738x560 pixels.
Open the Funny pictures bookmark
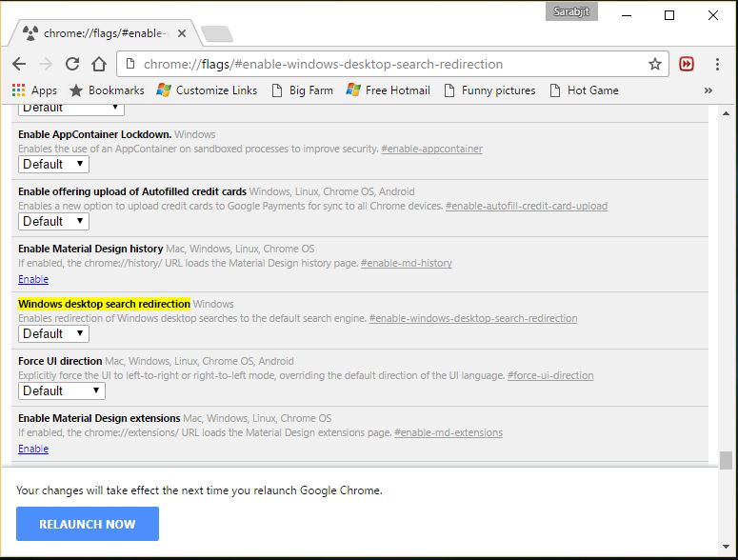[490, 90]
